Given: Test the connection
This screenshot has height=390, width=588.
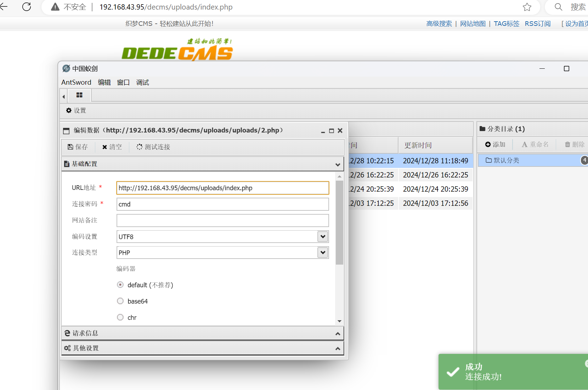Looking at the screenshot, I should [x=153, y=147].
